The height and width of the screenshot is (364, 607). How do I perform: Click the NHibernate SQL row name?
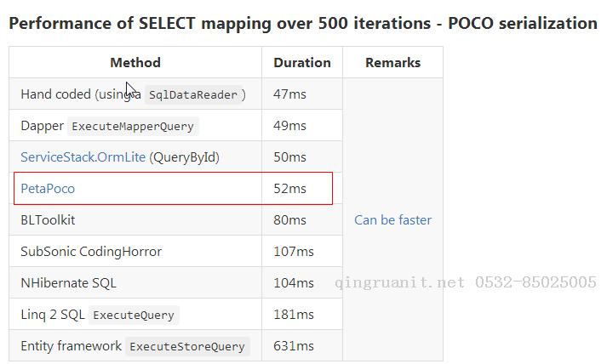pyautogui.click(x=68, y=283)
